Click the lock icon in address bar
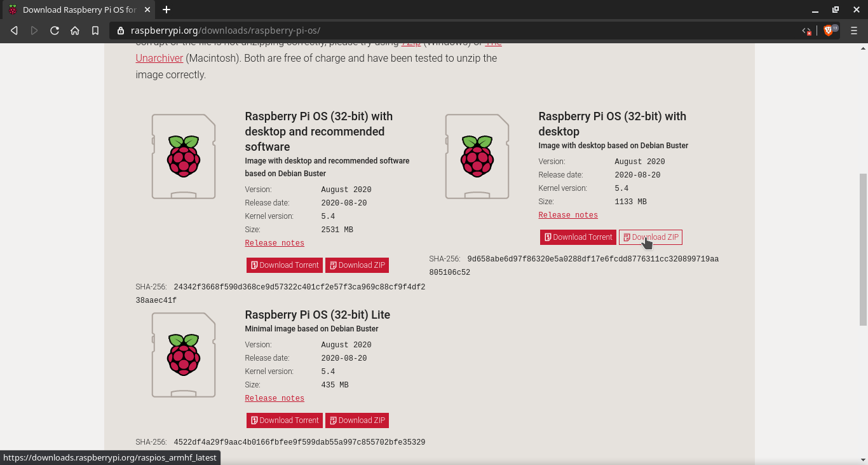This screenshot has height=465, width=868. (x=121, y=31)
